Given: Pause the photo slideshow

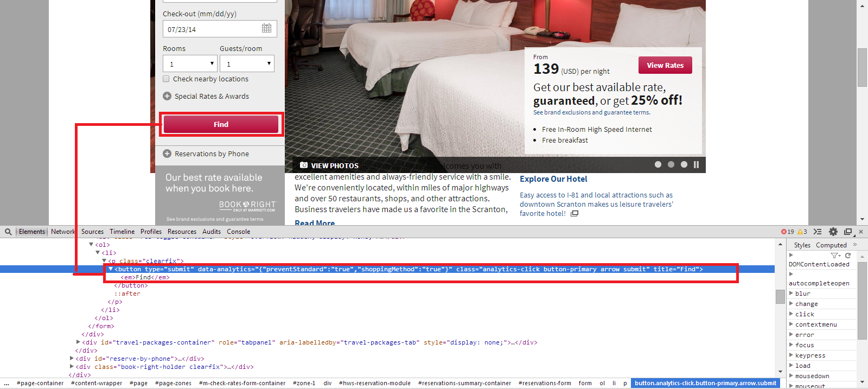Looking at the screenshot, I should 696,164.
